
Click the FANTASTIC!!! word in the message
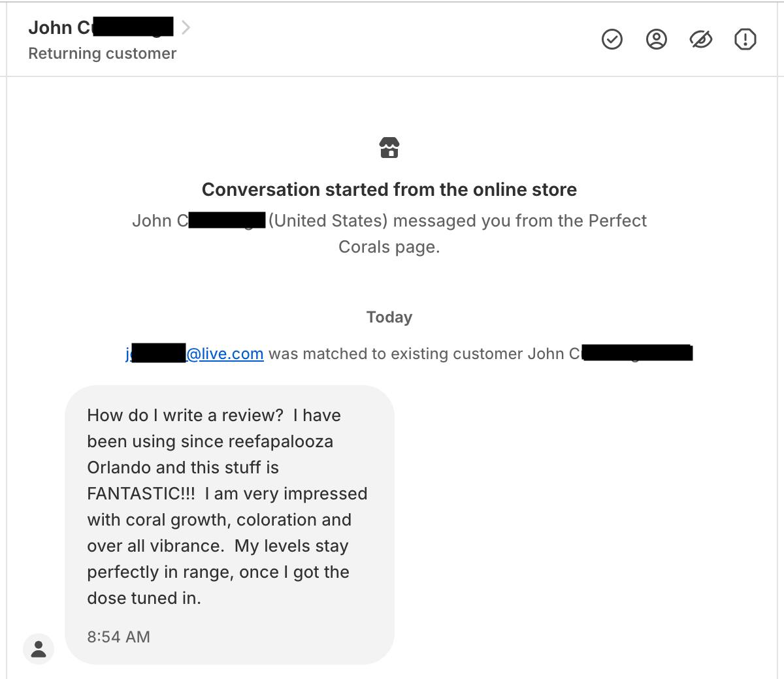(141, 494)
